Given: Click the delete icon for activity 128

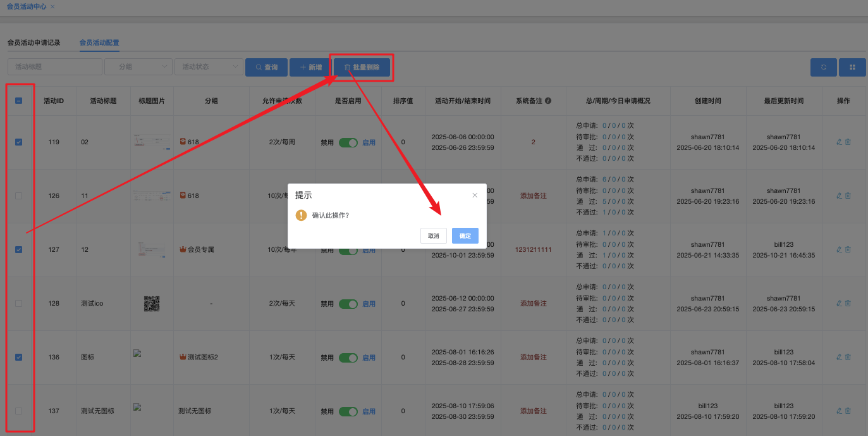Looking at the screenshot, I should pyautogui.click(x=848, y=304).
